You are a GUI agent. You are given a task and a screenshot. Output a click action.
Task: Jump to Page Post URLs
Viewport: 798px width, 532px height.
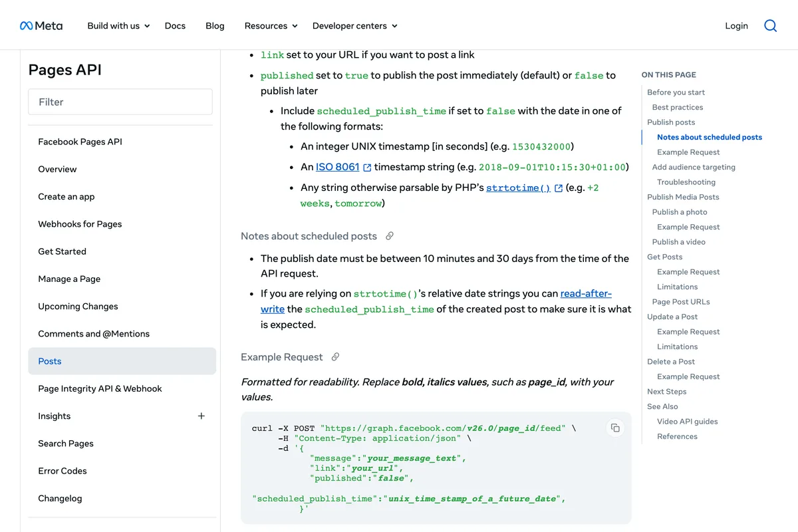pyautogui.click(x=681, y=302)
